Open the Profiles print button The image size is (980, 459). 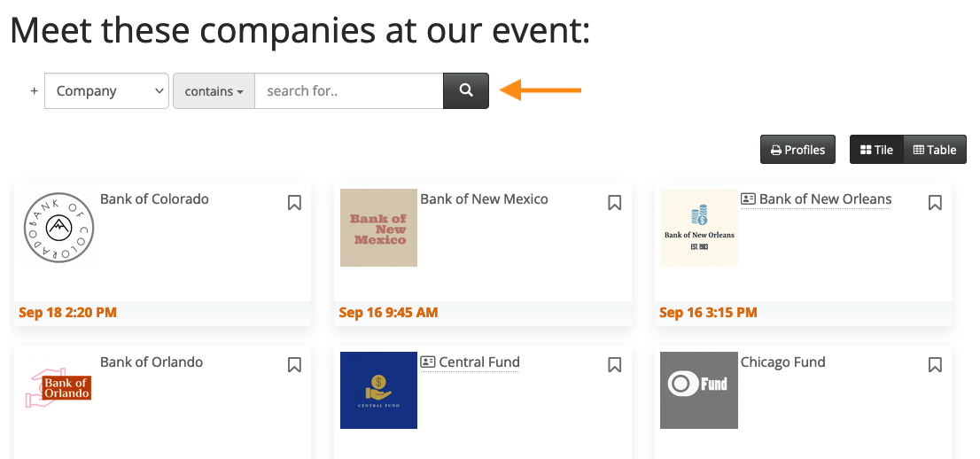[x=797, y=150]
